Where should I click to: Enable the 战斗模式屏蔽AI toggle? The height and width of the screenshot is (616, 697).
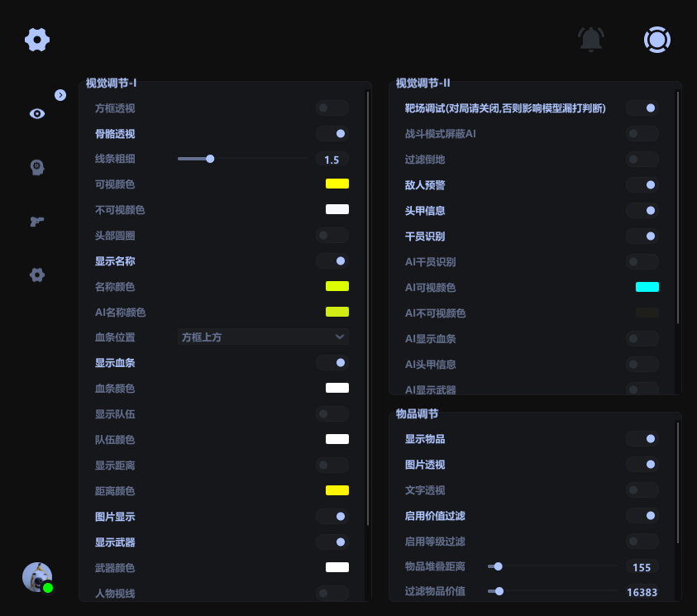(x=642, y=133)
